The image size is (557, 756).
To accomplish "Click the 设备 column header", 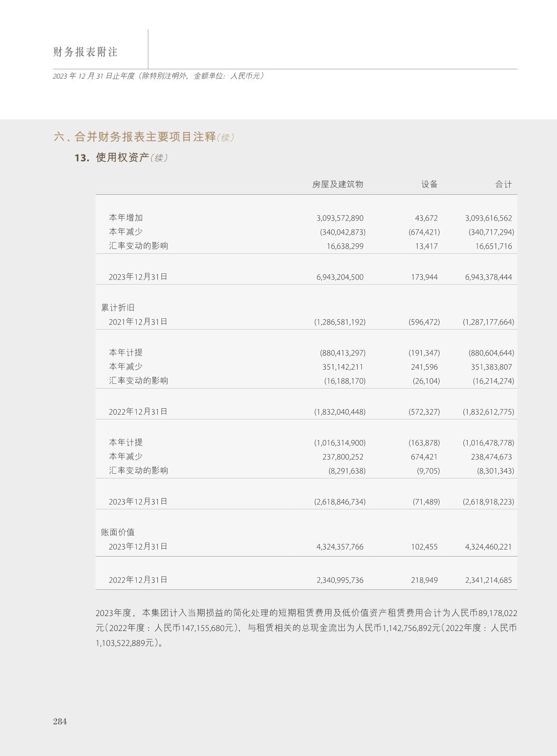I will 429,184.
